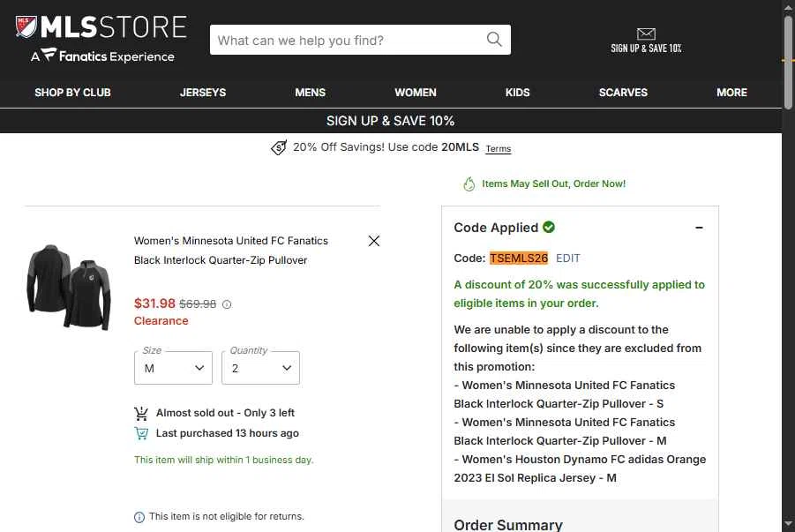Click the A Fanatics Experience logo text
Viewport: 795px width, 532px height.
pyautogui.click(x=102, y=56)
